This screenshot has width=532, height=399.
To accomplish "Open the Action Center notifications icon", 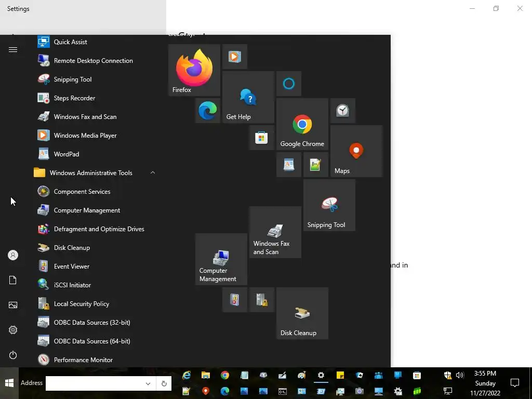I will (515, 383).
